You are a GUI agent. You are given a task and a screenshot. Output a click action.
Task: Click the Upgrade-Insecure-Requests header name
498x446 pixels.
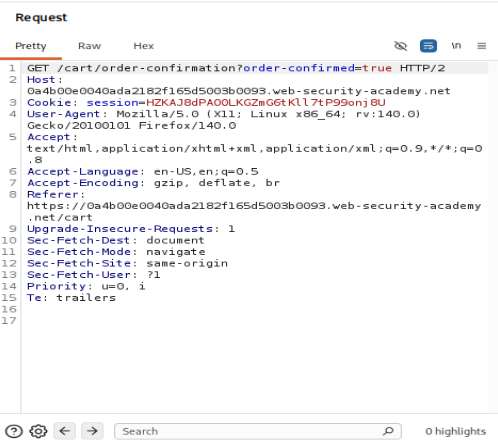pos(120,229)
